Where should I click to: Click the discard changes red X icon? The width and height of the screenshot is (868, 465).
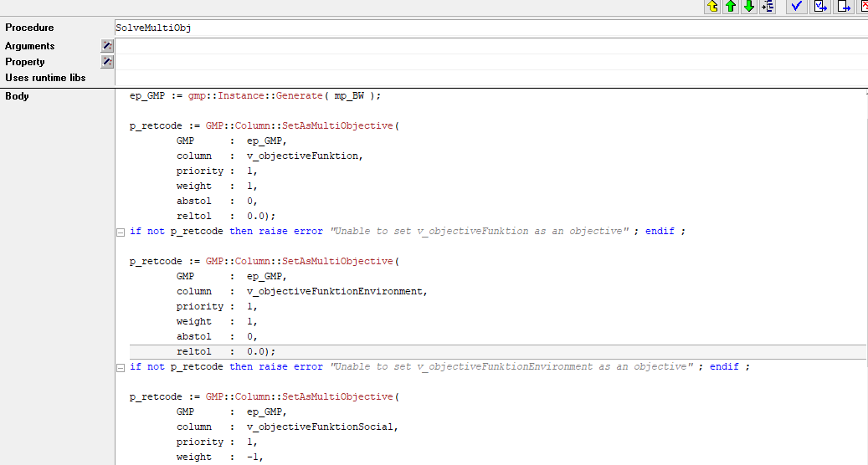862,6
